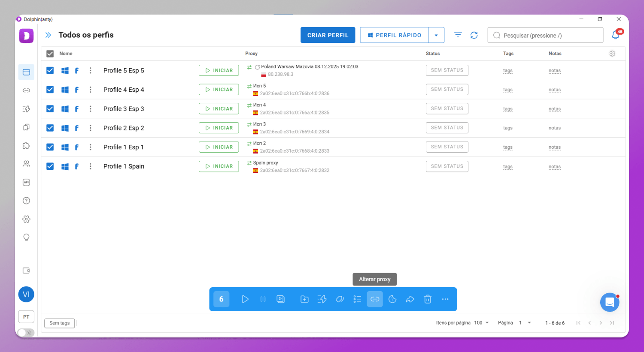Open the cookies manager in the bottom toolbar
Screen dimensions: 644x352
[x=392, y=299]
